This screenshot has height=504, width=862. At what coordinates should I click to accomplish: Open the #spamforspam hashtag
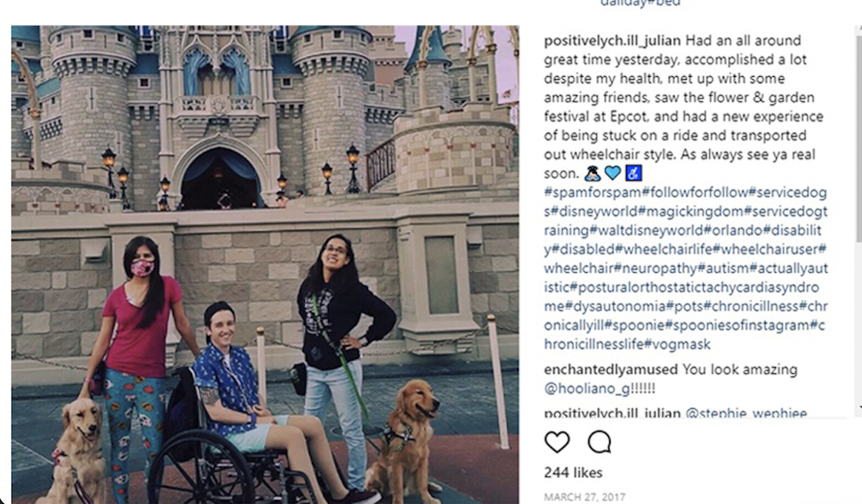coord(592,192)
